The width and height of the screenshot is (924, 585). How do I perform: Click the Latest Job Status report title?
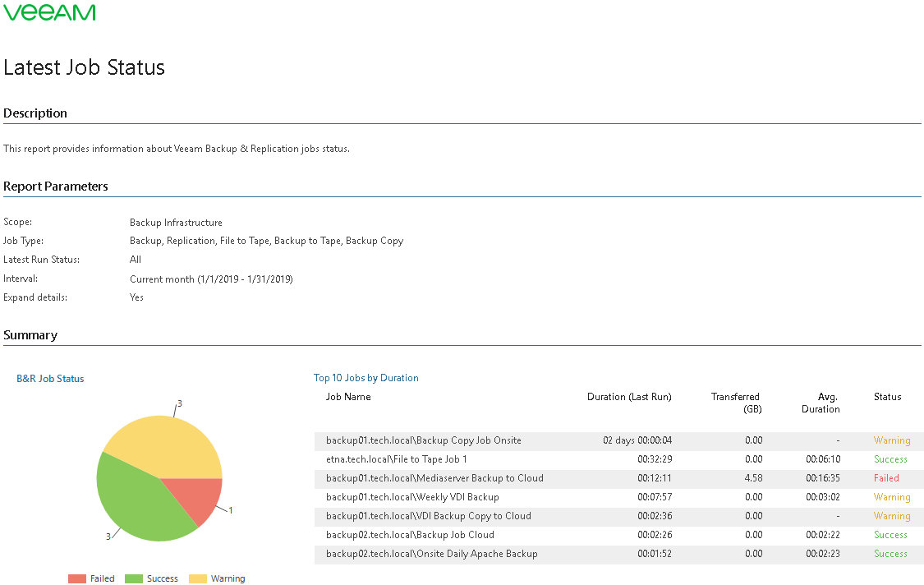coord(85,67)
